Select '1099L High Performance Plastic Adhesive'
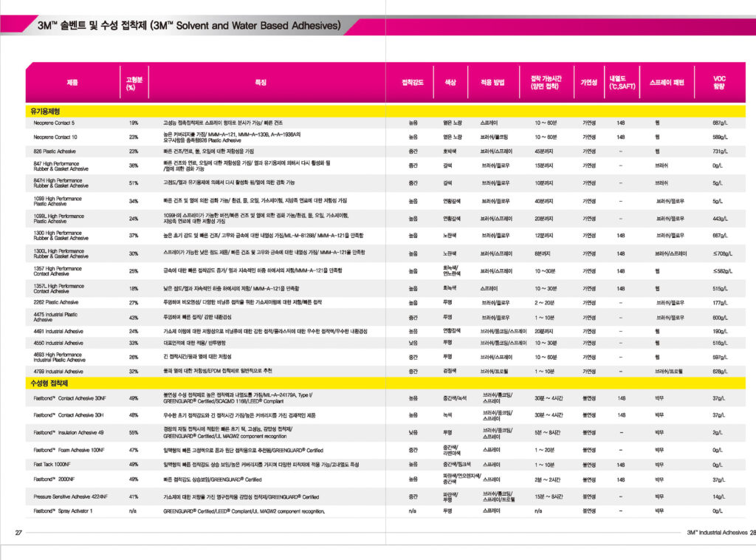The image size is (756, 560). [x=59, y=219]
